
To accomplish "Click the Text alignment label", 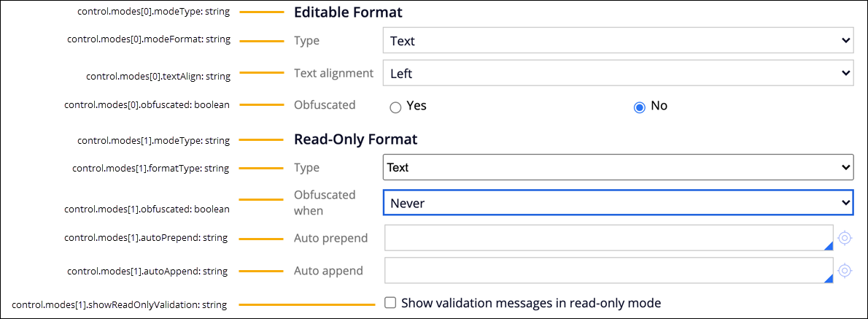I will (333, 73).
